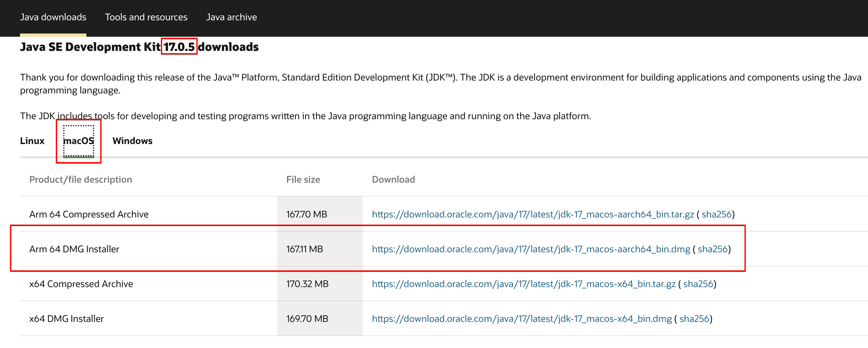Open sha256 for Arm 64 Compressed Archive
This screenshot has height=348, width=868.
click(716, 214)
